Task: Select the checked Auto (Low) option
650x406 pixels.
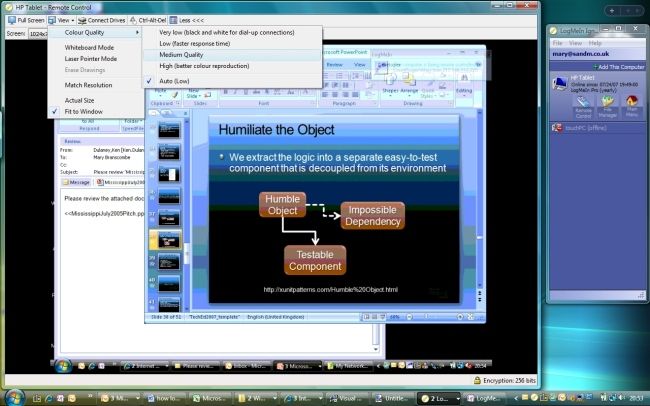Action: 232,81
